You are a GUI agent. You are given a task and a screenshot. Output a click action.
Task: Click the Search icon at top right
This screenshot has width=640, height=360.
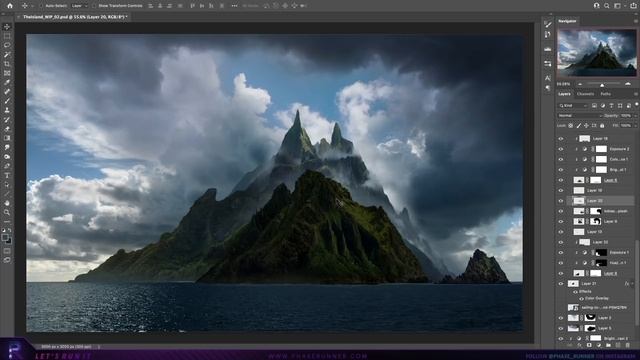point(607,6)
